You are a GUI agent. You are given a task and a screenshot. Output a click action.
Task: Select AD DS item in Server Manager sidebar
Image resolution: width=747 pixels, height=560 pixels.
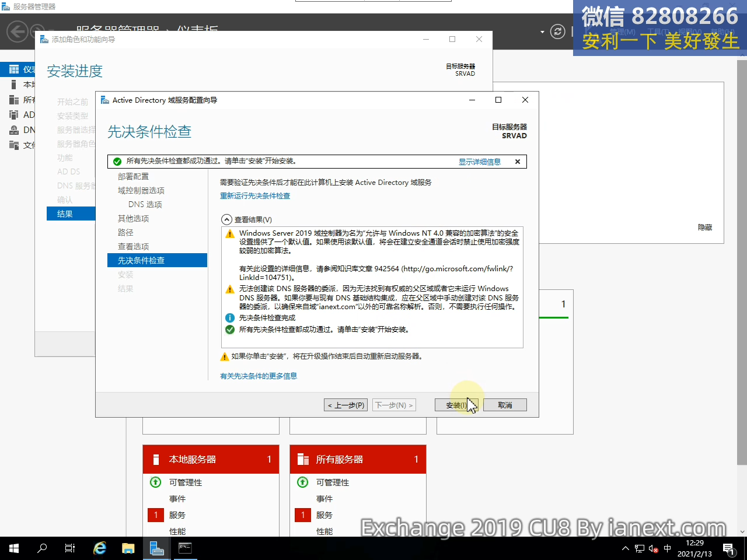point(18,114)
